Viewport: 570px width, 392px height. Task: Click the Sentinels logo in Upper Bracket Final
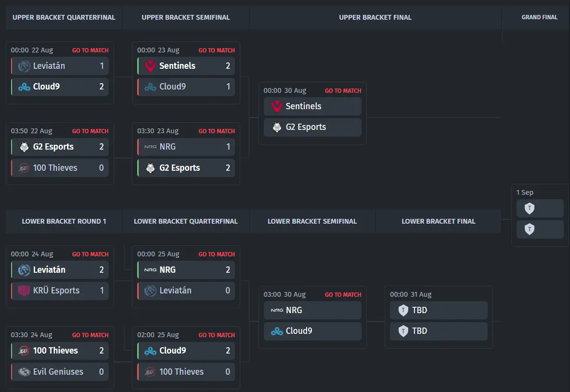coord(277,106)
